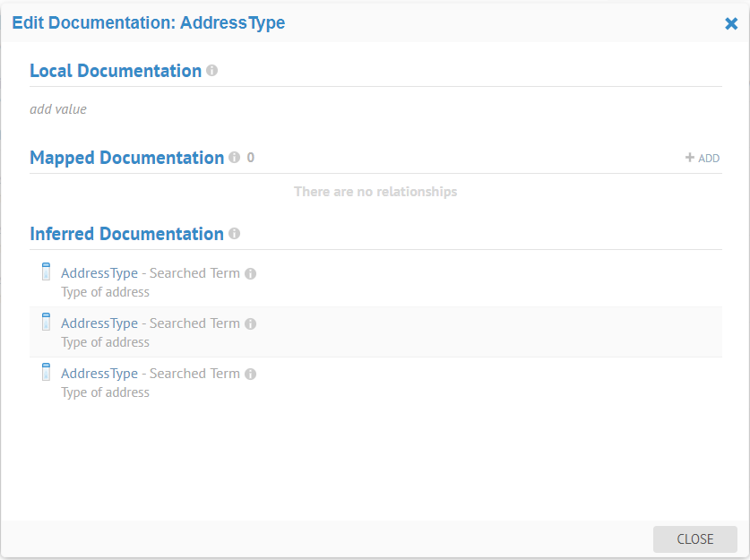Screen dimensions: 750x560
Task: Open the second AddressType inferred link
Action: (99, 323)
